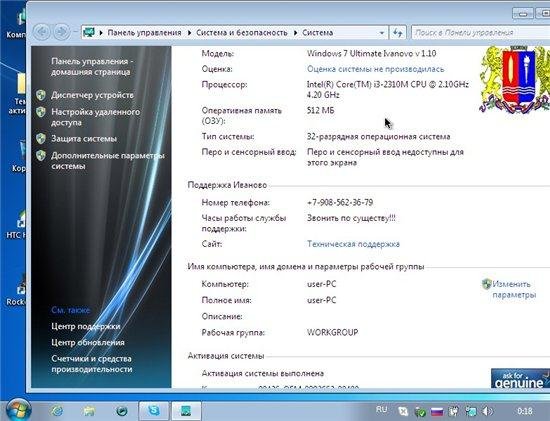The image size is (550, 421).
Task: Open the green-check security tray icon
Action: pyautogui.click(x=420, y=411)
